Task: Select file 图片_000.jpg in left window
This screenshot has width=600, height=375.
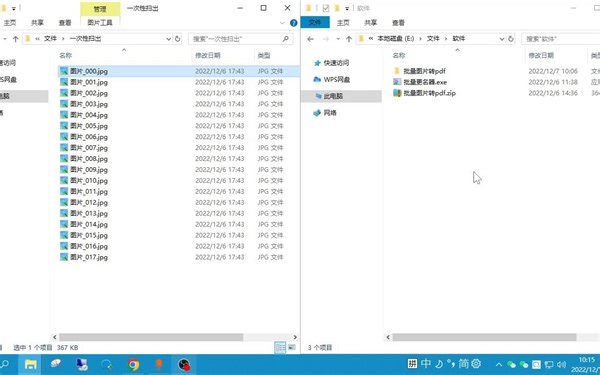Action: tap(178, 71)
